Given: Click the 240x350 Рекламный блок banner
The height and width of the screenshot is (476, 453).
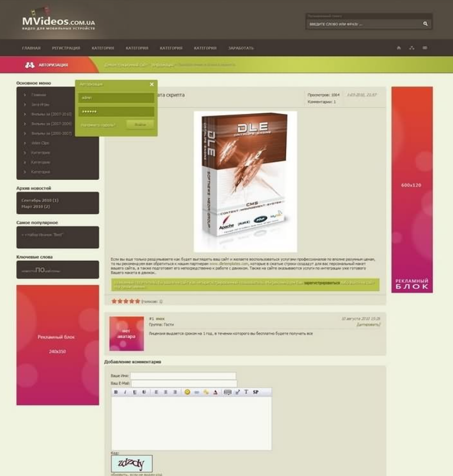Looking at the screenshot, I should [x=58, y=345].
